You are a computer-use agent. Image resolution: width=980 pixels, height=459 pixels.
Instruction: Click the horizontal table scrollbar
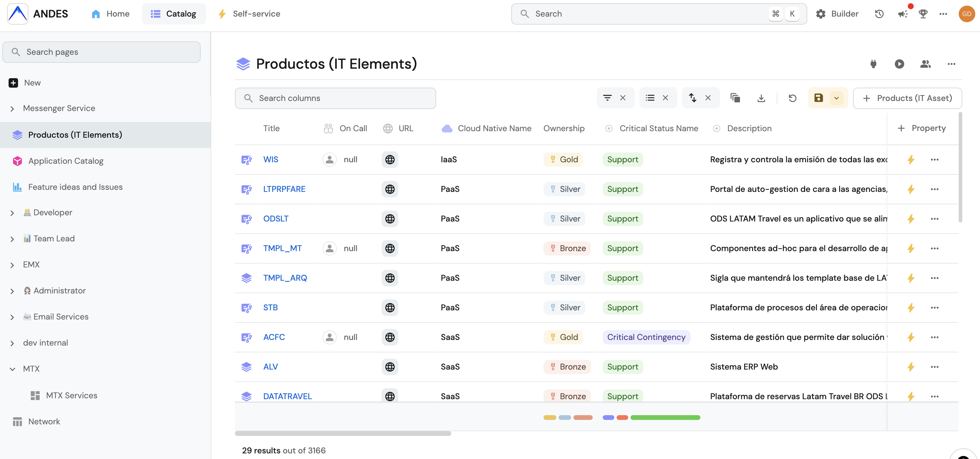click(x=343, y=433)
